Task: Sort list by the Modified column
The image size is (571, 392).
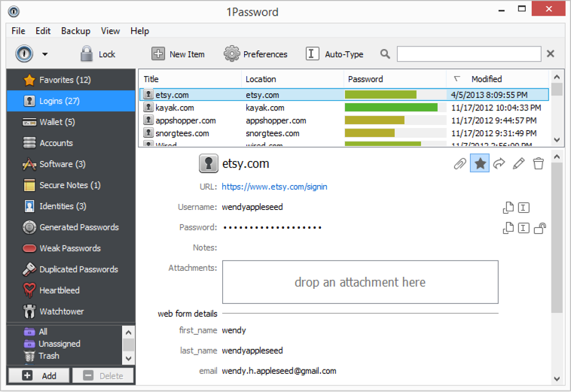Action: (486, 79)
